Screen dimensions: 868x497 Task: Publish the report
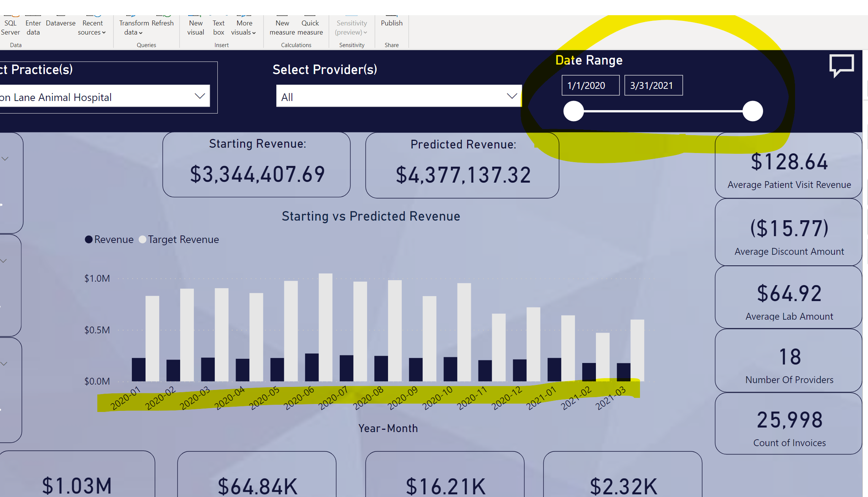[392, 23]
